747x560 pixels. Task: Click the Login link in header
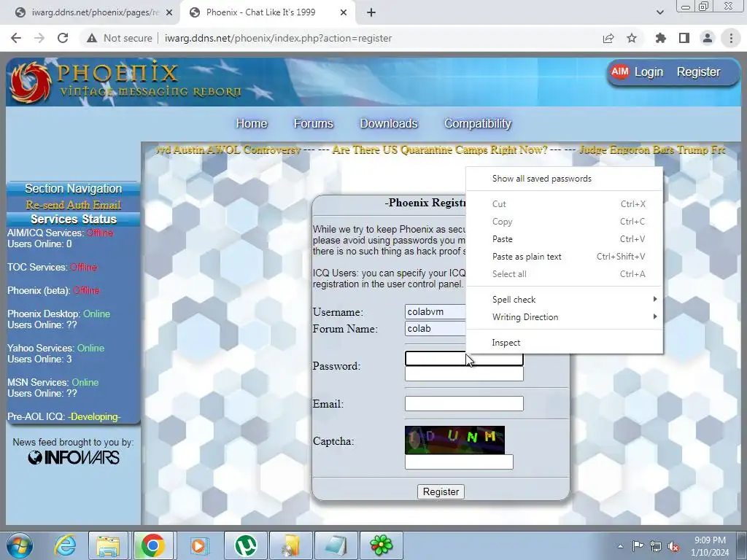(x=649, y=72)
